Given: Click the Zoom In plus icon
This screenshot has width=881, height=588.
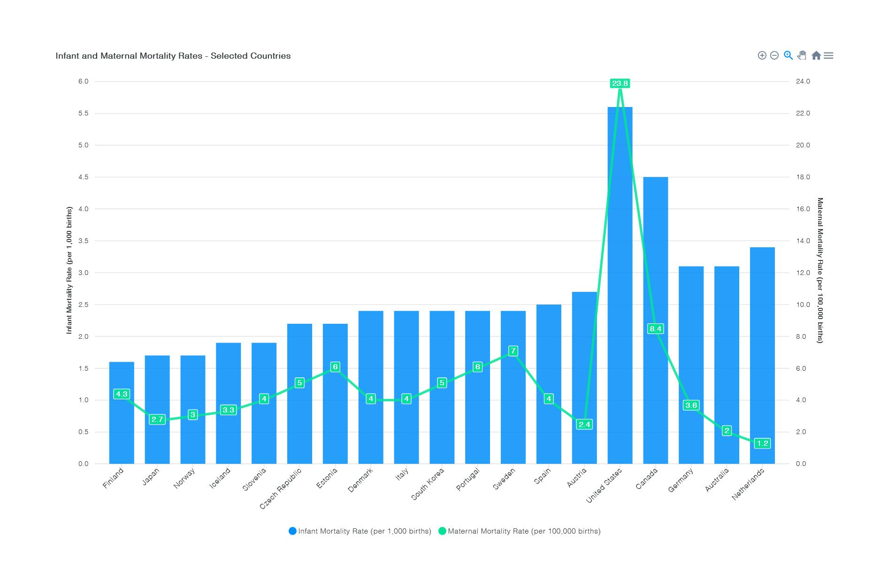Looking at the screenshot, I should [x=762, y=55].
